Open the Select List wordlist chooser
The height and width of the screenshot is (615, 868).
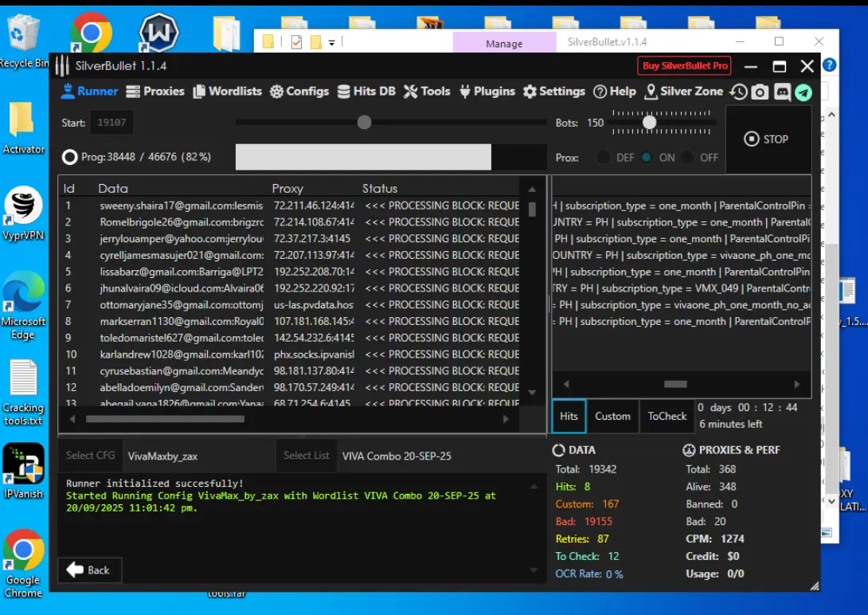(306, 456)
